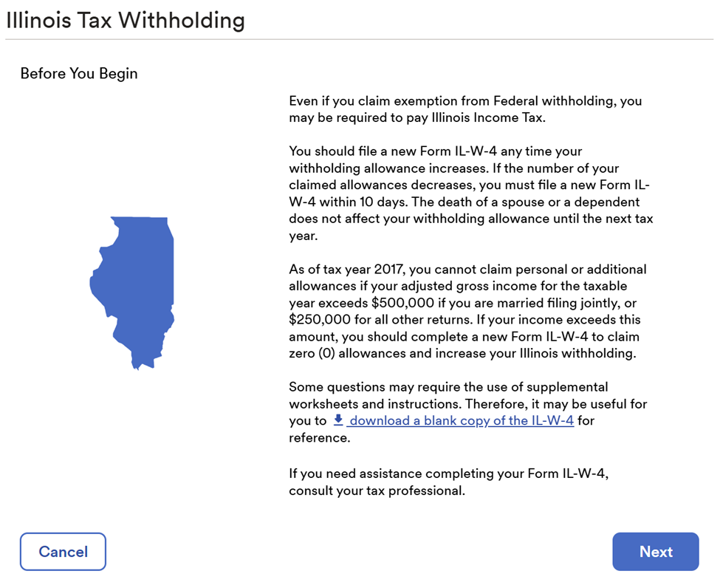This screenshot has height=588, width=720.
Task: Click the $500,000 amount in the text
Action: [402, 304]
